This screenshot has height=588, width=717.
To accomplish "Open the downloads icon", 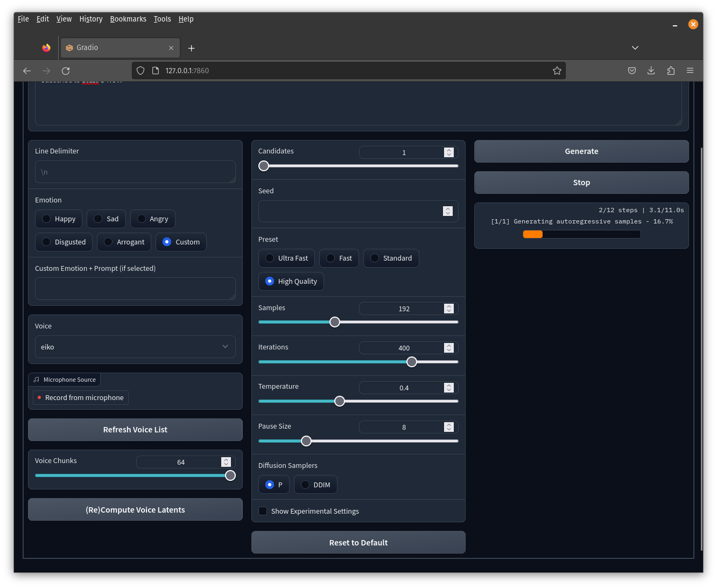I will (651, 71).
